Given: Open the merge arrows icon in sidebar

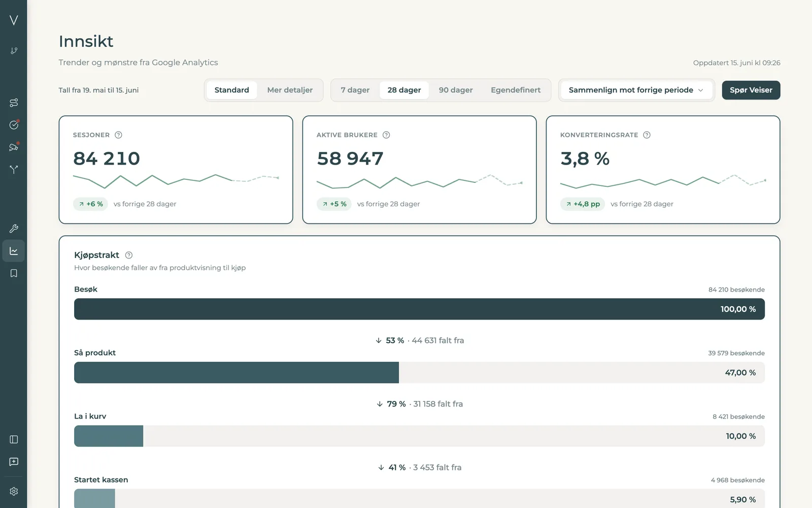Looking at the screenshot, I should click(14, 170).
